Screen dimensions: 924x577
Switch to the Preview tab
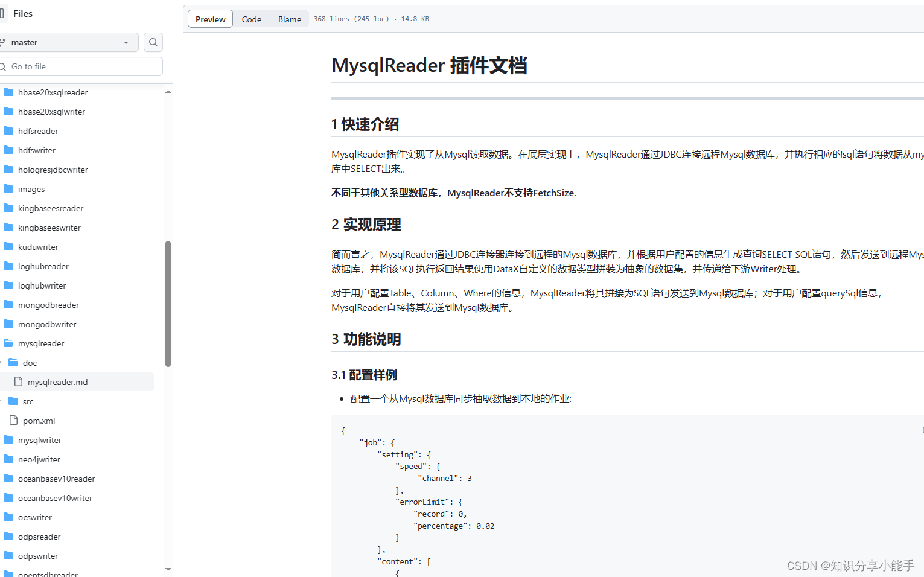coord(210,19)
